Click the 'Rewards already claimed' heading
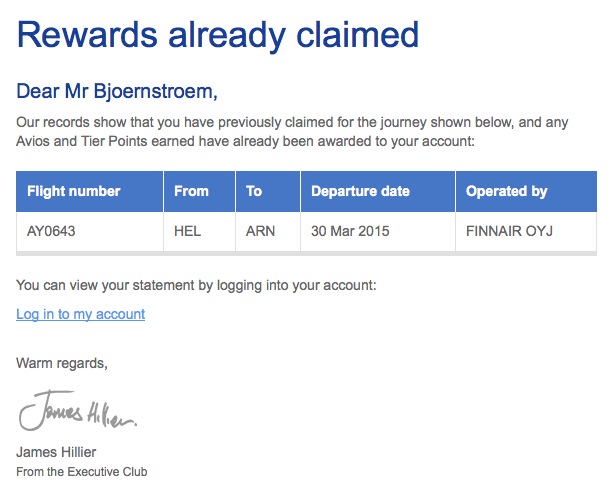Viewport: 611px width, 487px height. tap(217, 36)
